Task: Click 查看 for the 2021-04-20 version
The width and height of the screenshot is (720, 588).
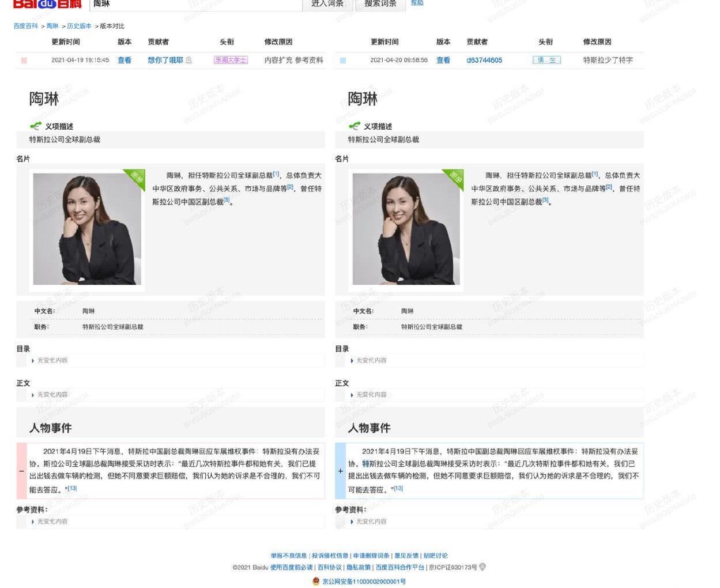Action: [x=443, y=60]
